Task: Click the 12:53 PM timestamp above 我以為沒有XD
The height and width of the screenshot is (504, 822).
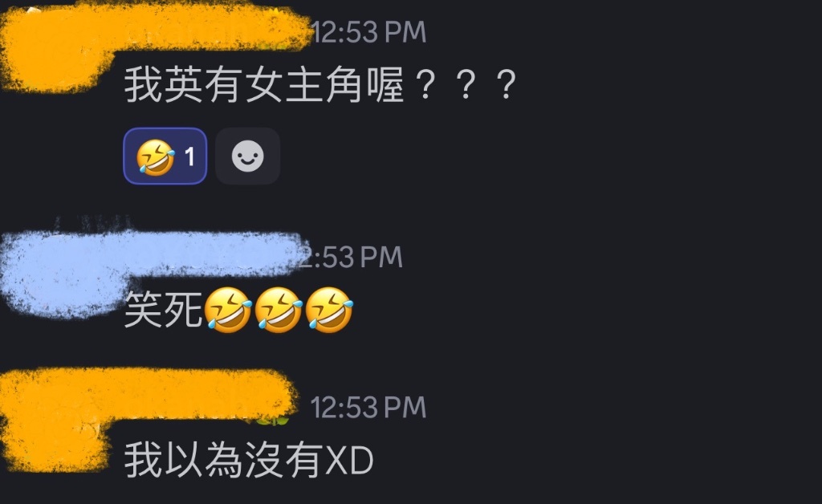Action: point(368,407)
